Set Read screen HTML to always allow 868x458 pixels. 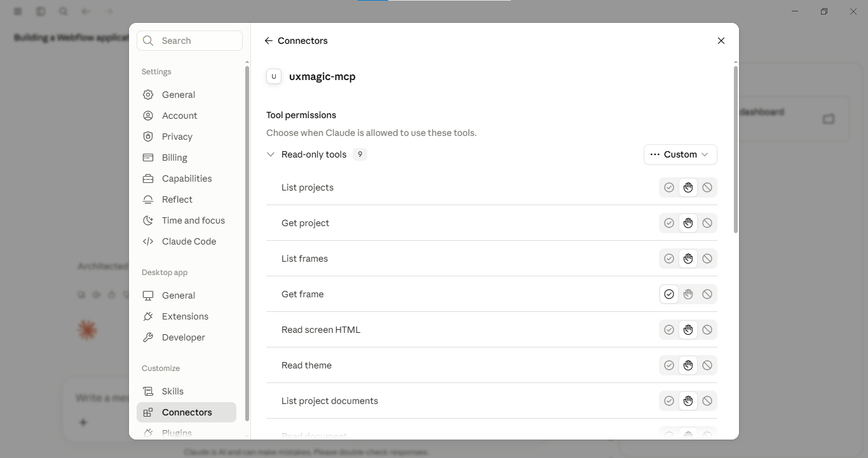[669, 330]
